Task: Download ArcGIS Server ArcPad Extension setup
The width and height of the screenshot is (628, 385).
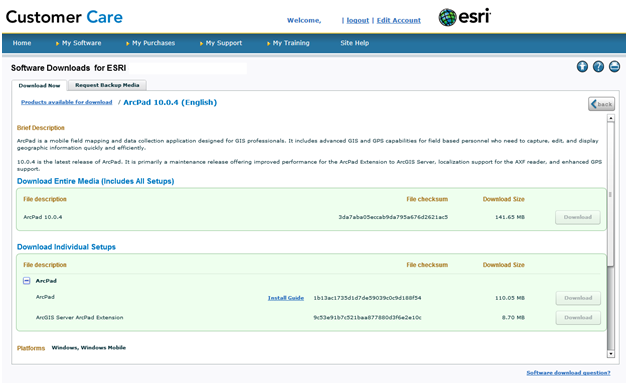Action: (x=578, y=318)
